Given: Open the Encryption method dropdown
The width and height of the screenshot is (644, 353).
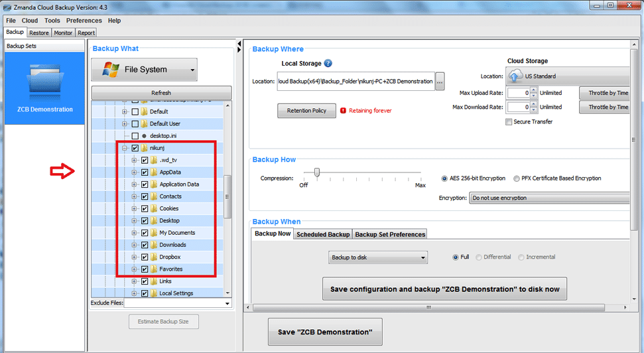Looking at the screenshot, I should coord(549,198).
